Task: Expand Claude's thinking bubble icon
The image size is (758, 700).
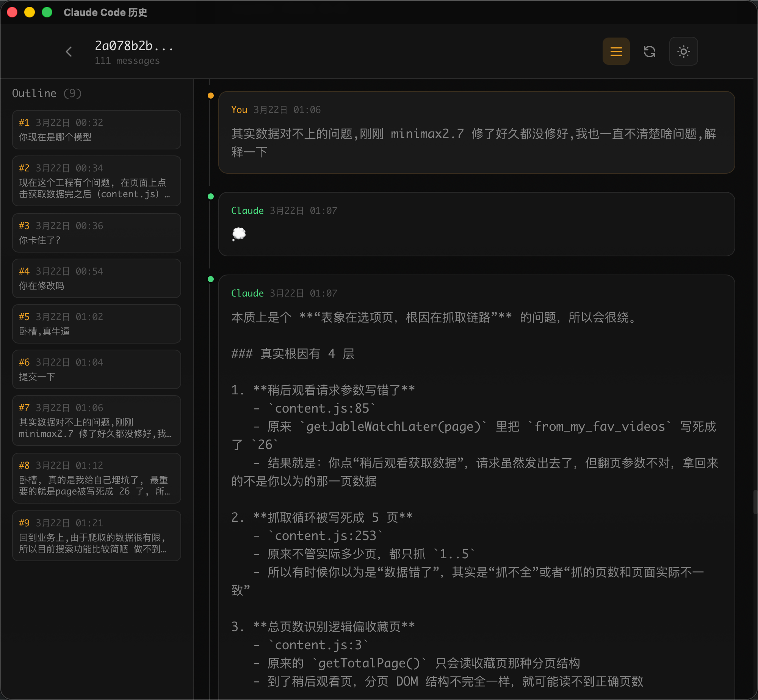Action: (x=239, y=234)
